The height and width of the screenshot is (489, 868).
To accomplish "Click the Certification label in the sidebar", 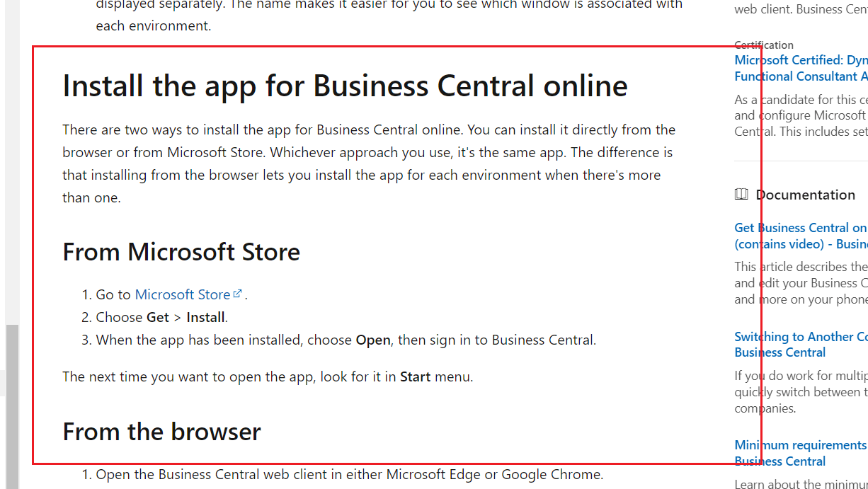I will 764,45.
